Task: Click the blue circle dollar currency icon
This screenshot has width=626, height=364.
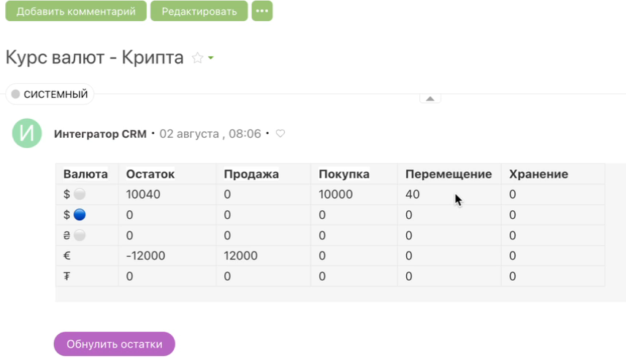Action: click(x=80, y=215)
